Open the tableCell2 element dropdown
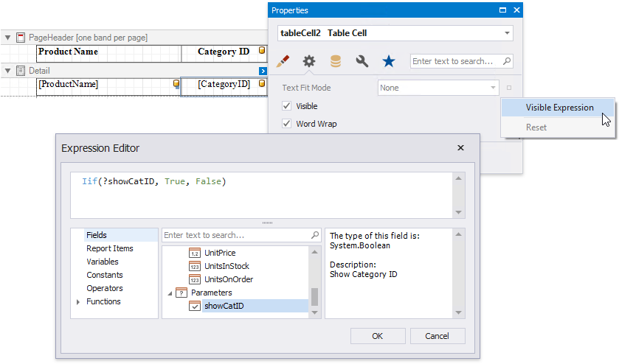The image size is (619, 364). (507, 33)
